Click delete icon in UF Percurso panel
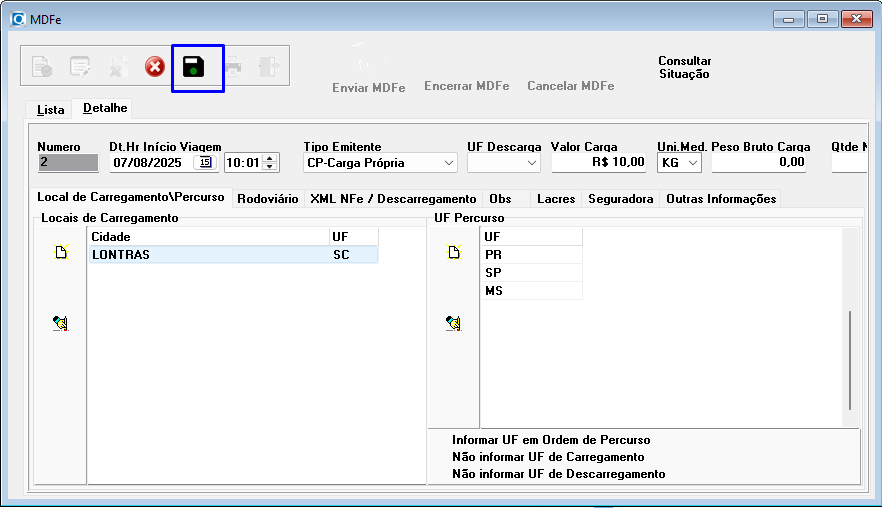 click(x=453, y=323)
